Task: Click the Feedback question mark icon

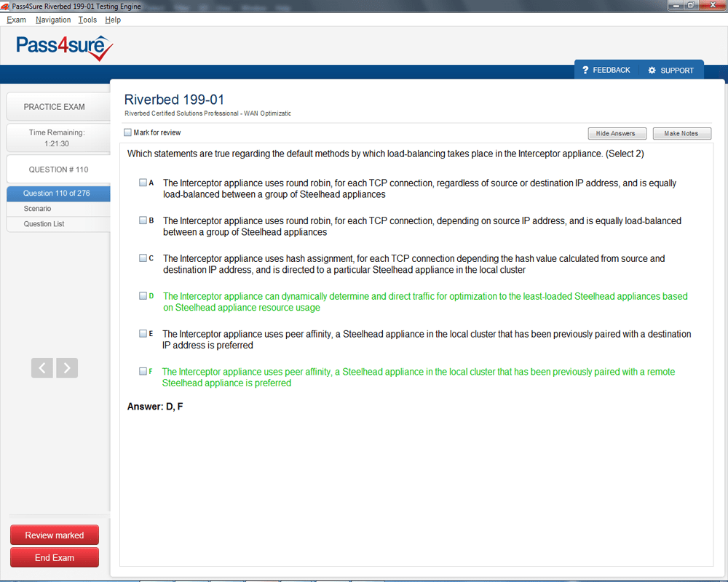Action: (x=585, y=70)
